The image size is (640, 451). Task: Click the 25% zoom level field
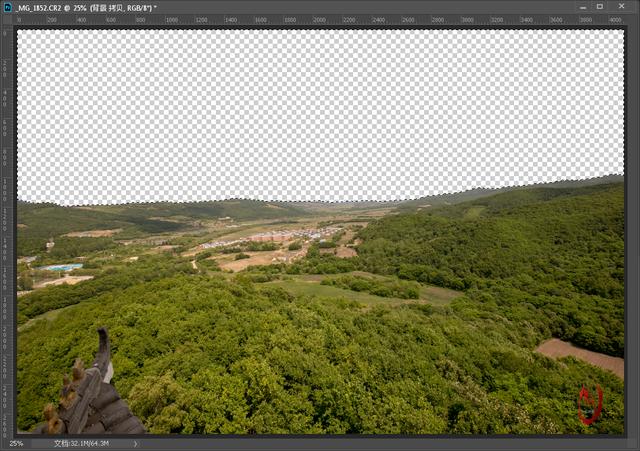pos(17,443)
